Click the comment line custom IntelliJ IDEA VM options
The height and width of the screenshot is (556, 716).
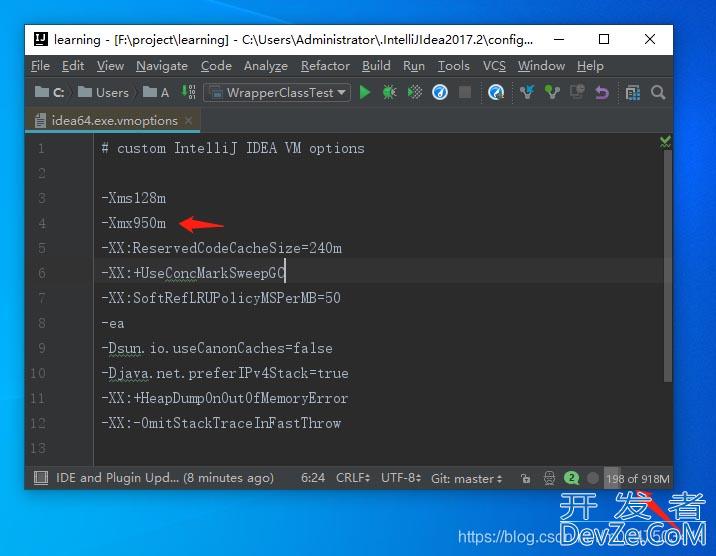coord(233,148)
